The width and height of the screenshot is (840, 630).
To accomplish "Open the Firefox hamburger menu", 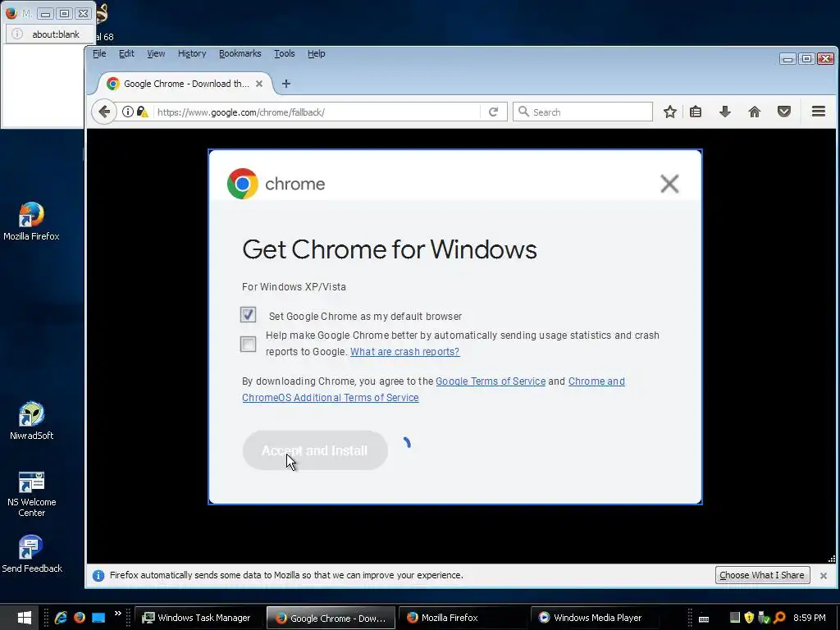I will coord(818,112).
